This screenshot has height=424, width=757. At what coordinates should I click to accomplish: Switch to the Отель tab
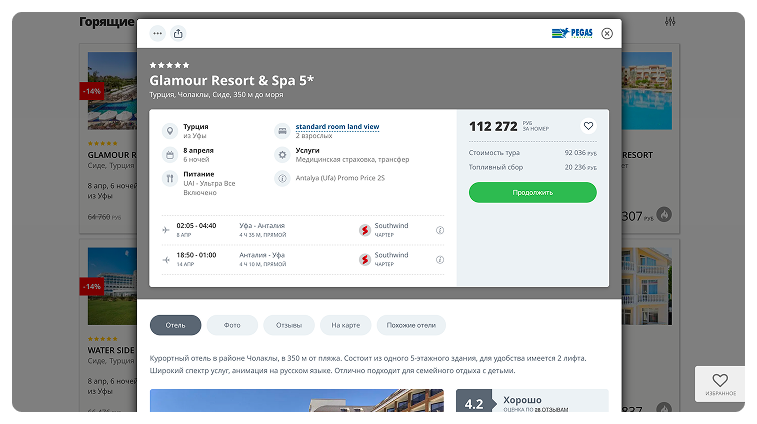pyautogui.click(x=175, y=325)
